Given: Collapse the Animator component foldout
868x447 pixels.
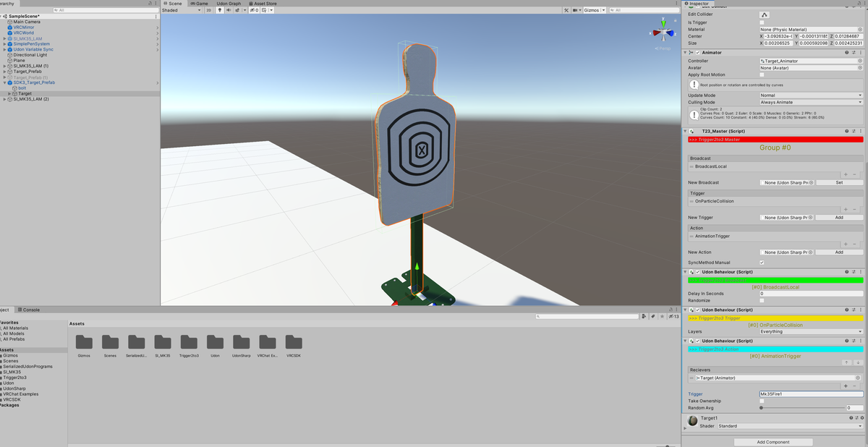Looking at the screenshot, I should point(685,53).
